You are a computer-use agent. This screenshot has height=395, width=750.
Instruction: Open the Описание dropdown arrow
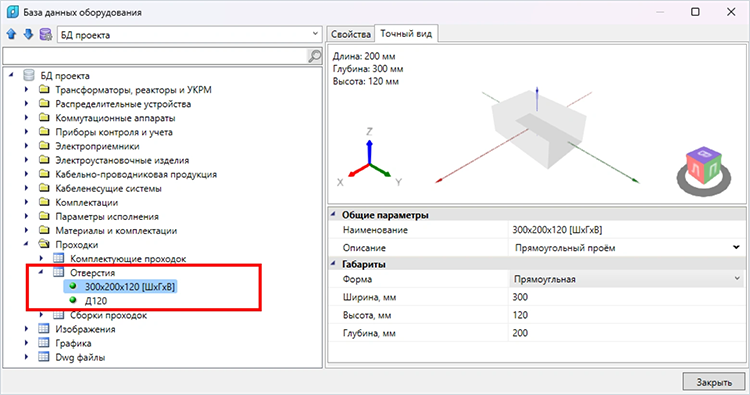[736, 247]
